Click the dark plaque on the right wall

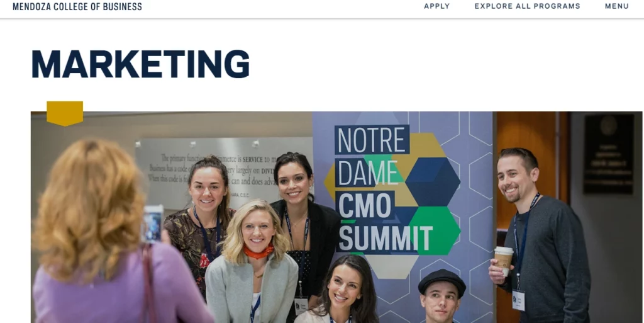(x=608, y=154)
